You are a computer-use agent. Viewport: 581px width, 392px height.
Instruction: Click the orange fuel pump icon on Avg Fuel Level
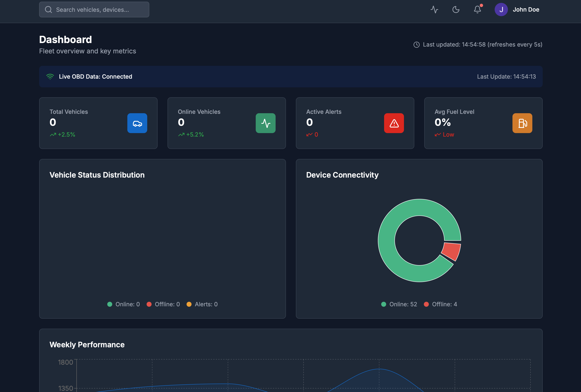coord(522,123)
